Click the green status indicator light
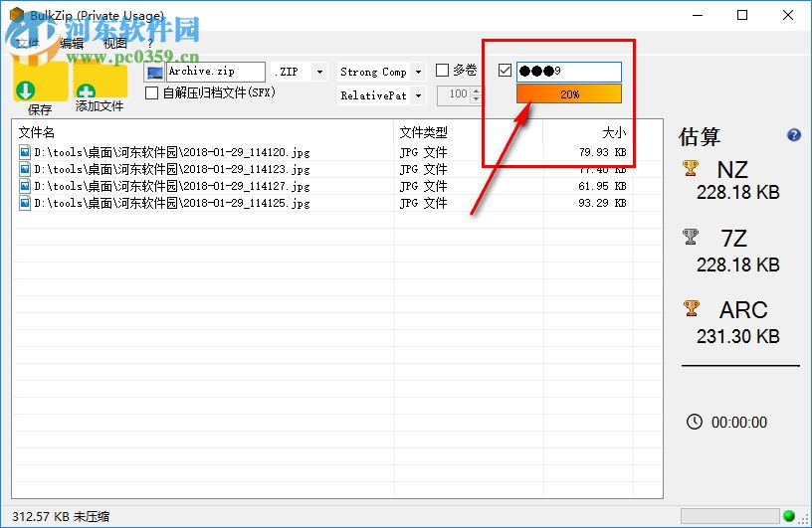The width and height of the screenshot is (812, 528). (789, 516)
